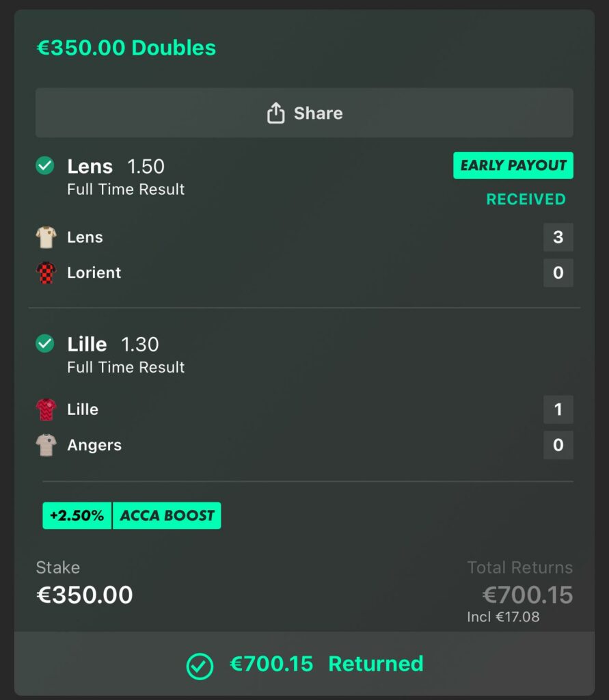Tap the Early Payout badge
The width and height of the screenshot is (609, 700).
(x=513, y=165)
